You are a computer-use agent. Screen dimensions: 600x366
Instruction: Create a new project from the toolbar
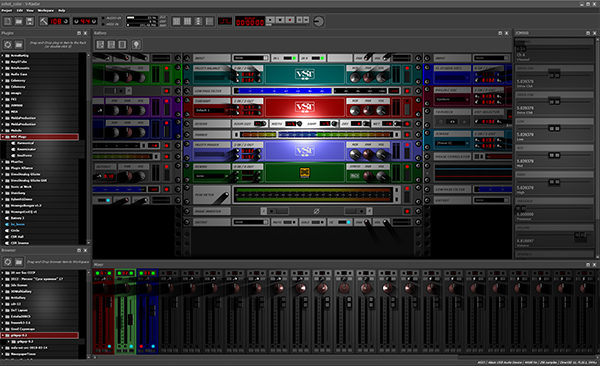tap(8, 21)
